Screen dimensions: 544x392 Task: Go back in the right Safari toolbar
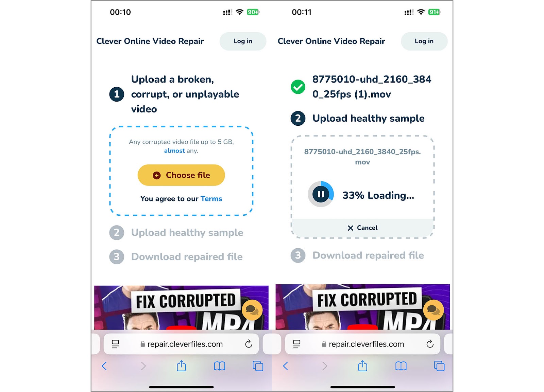pos(286,366)
